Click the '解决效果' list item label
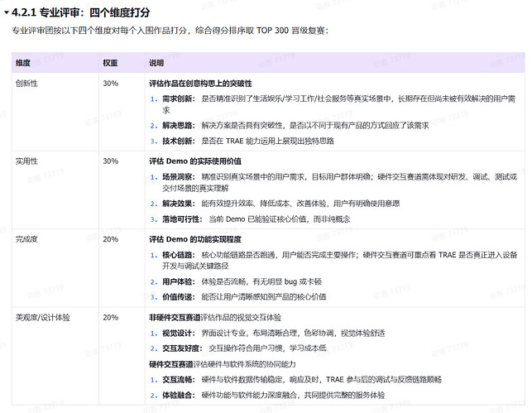This screenshot has width=532, height=413. coord(179,204)
